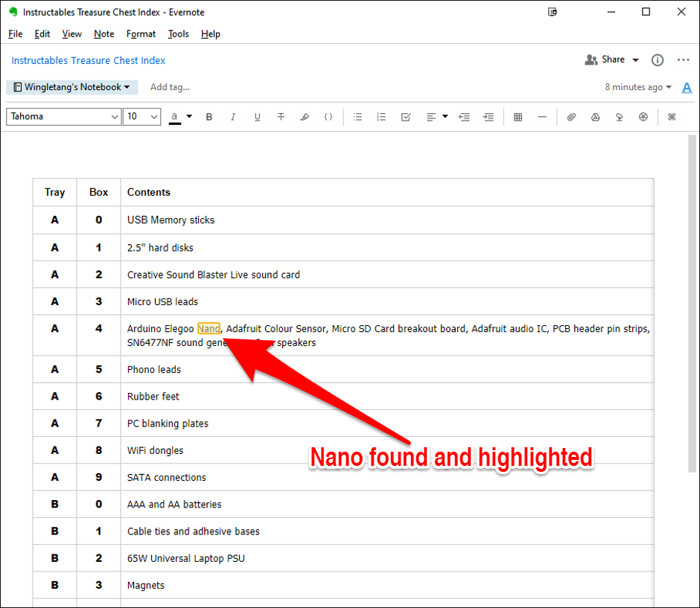Toggle underline formatting
This screenshot has height=608, width=700.
point(257,117)
